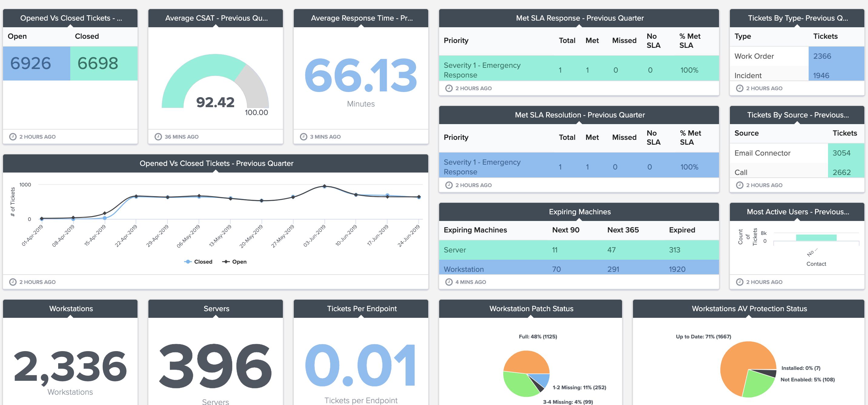This screenshot has height=405, width=868.
Task: Select the Call ticket count 2662
Action: point(841,172)
